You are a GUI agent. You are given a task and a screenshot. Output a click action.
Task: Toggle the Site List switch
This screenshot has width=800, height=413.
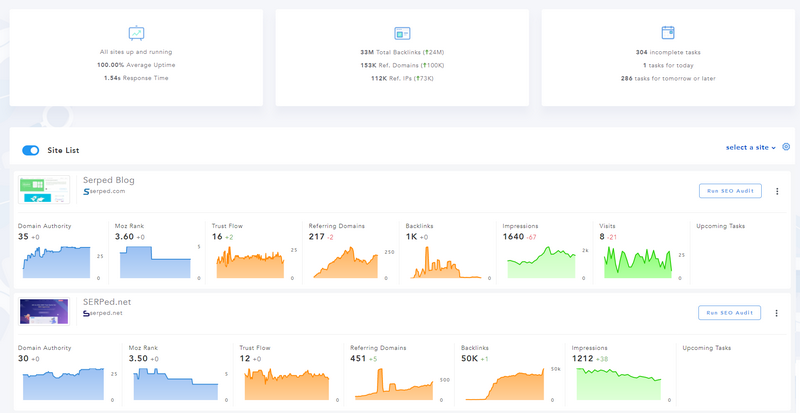(31, 150)
